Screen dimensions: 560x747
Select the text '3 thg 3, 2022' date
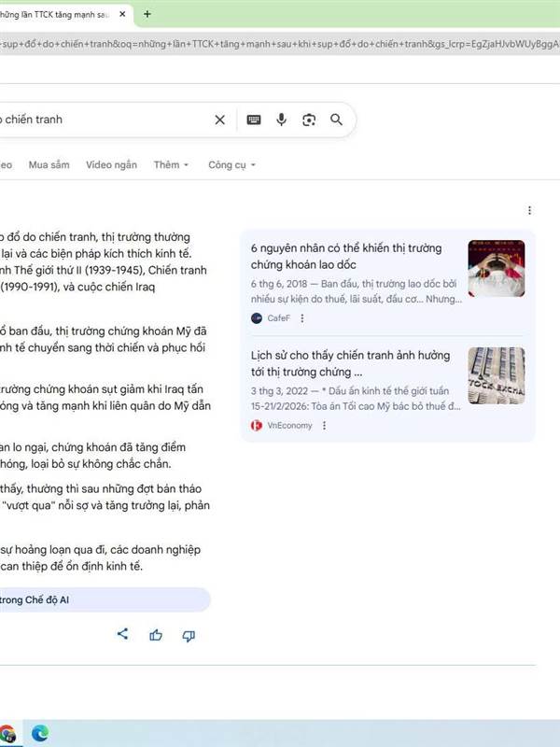click(x=279, y=391)
